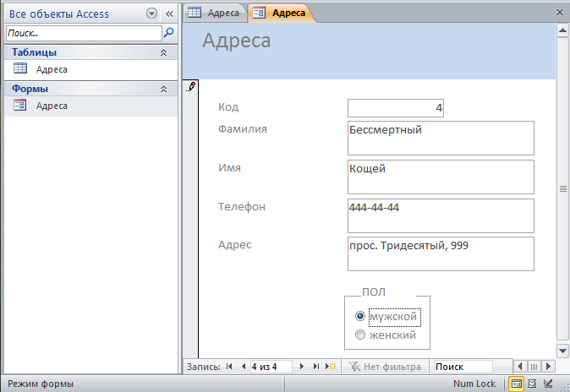Image resolution: width=570 pixels, height=392 pixels.
Task: Click the Адреса form header title
Action: tap(236, 41)
